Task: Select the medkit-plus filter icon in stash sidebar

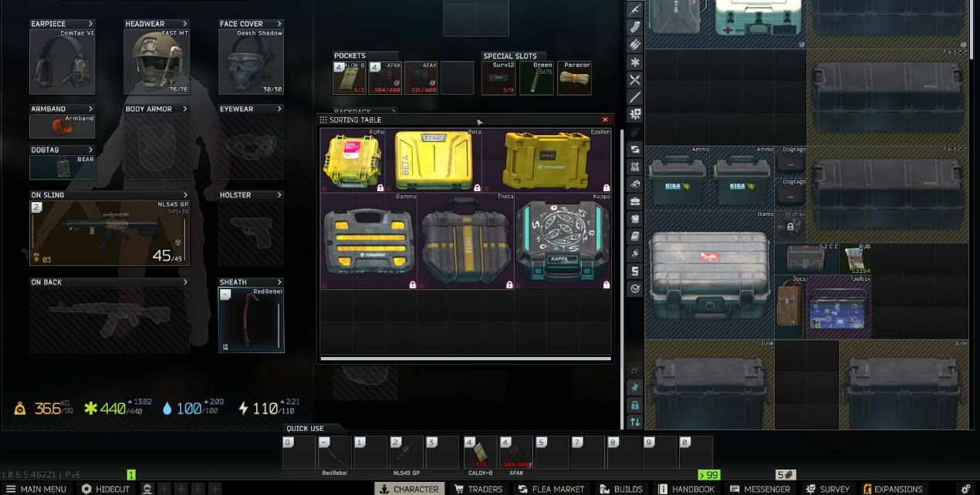Action: tap(635, 114)
